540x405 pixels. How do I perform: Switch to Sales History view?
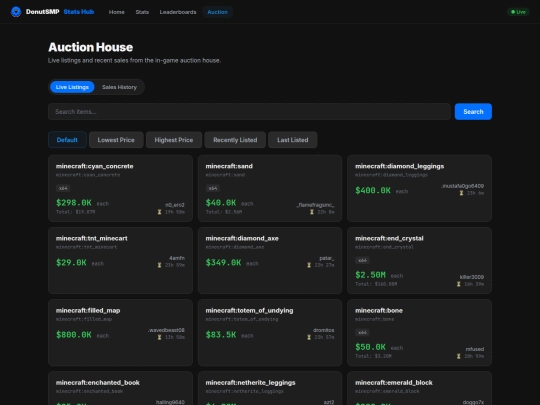(119, 87)
